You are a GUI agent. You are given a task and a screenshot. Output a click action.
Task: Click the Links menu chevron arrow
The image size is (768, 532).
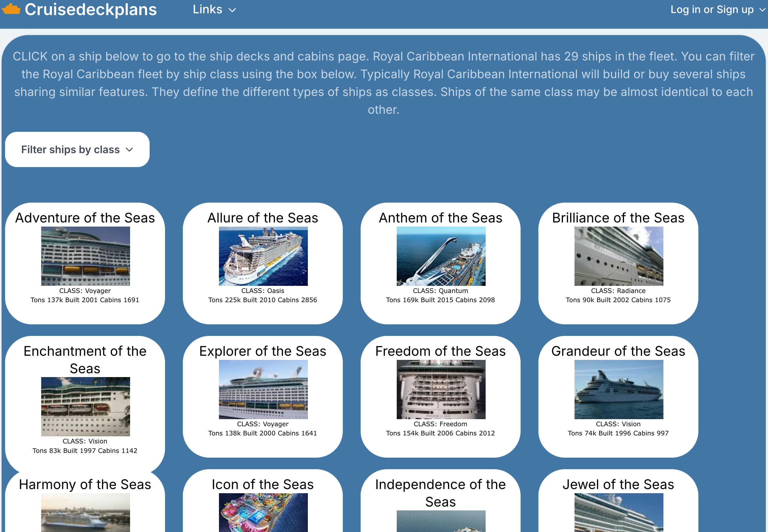click(x=232, y=10)
